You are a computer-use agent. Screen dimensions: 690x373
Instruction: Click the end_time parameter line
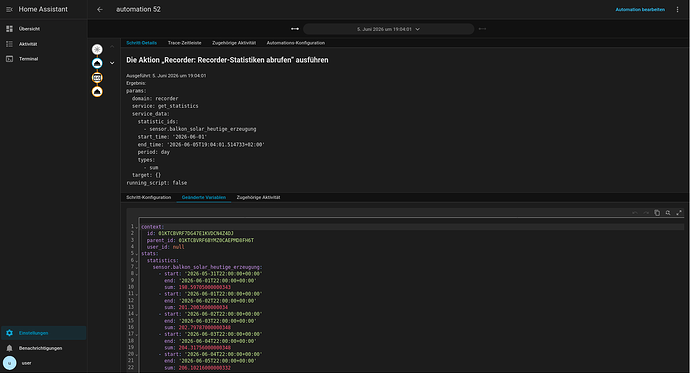[201, 144]
